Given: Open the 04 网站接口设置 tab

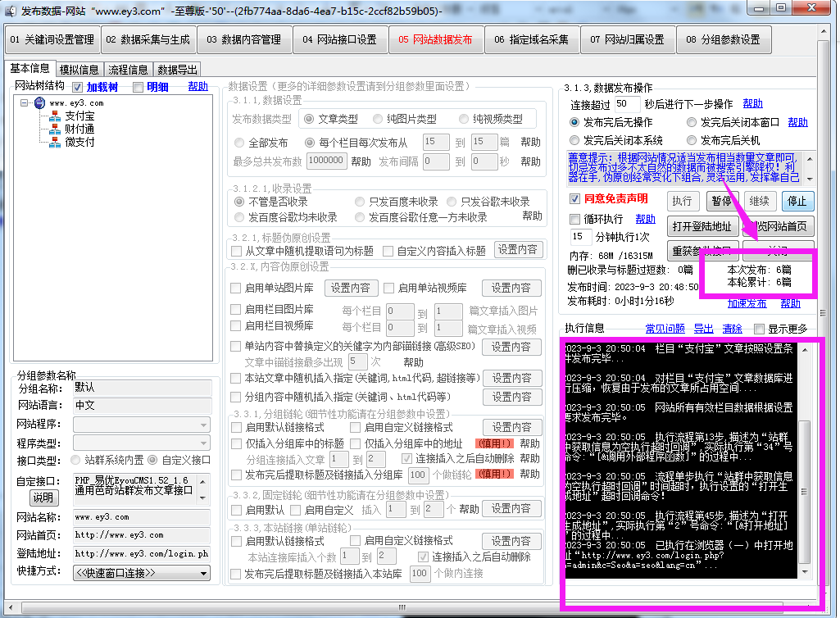Looking at the screenshot, I should click(x=339, y=39).
